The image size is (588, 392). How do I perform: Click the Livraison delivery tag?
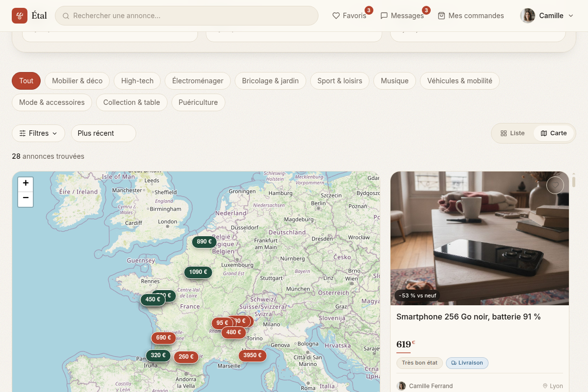click(467, 363)
